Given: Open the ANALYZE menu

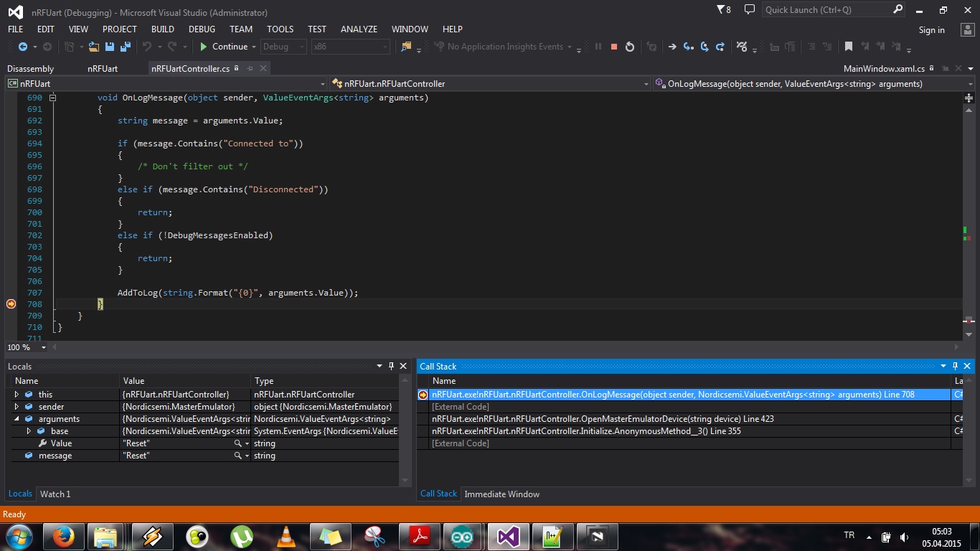Looking at the screenshot, I should tap(359, 29).
